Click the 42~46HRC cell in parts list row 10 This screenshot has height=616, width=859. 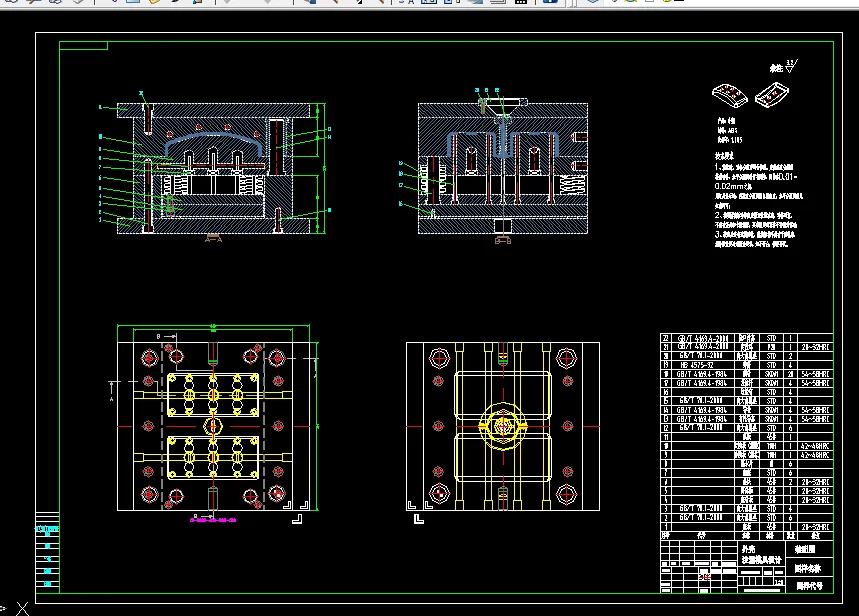[x=815, y=446]
